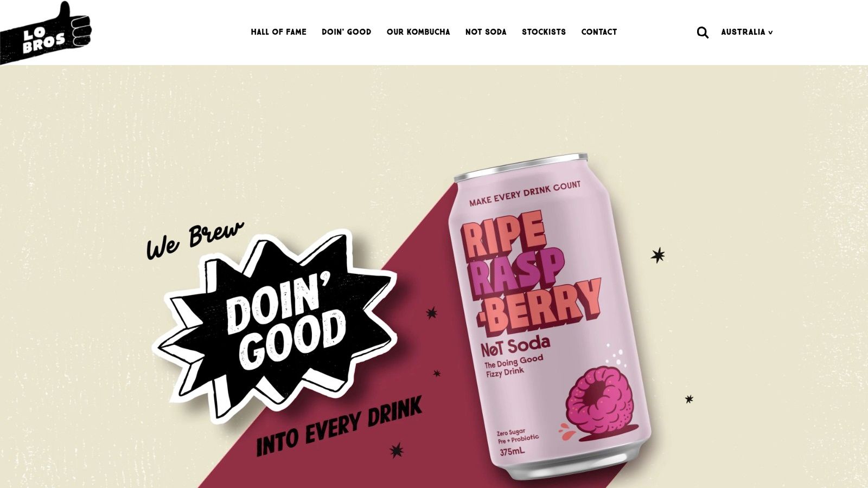Navigate to Not Soda page

click(x=486, y=32)
